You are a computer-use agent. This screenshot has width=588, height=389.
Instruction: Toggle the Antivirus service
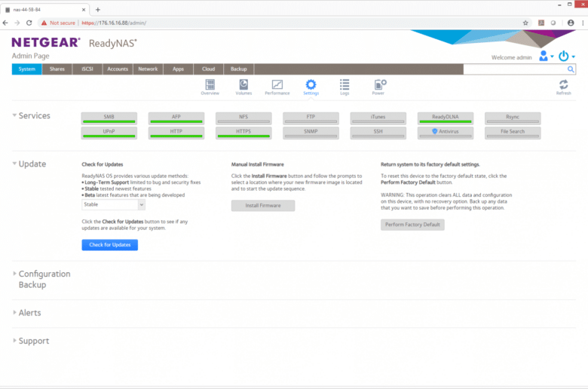pyautogui.click(x=446, y=133)
